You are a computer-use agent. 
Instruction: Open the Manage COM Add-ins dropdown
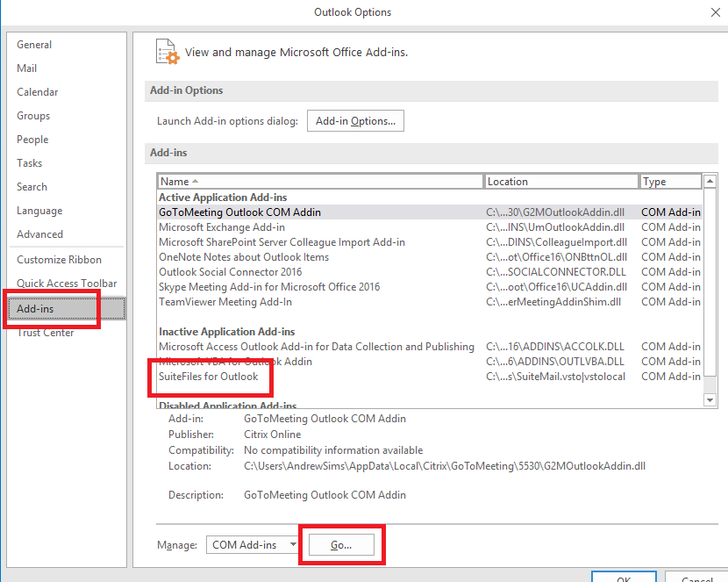pos(252,544)
